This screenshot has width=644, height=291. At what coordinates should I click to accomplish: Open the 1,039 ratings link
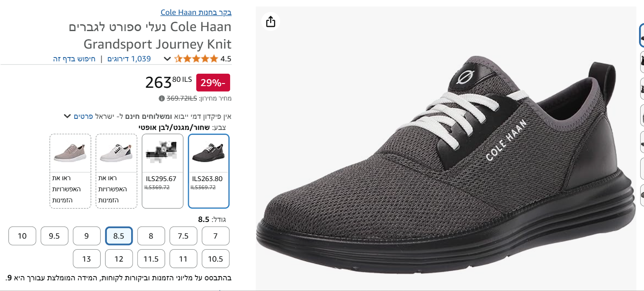(129, 59)
